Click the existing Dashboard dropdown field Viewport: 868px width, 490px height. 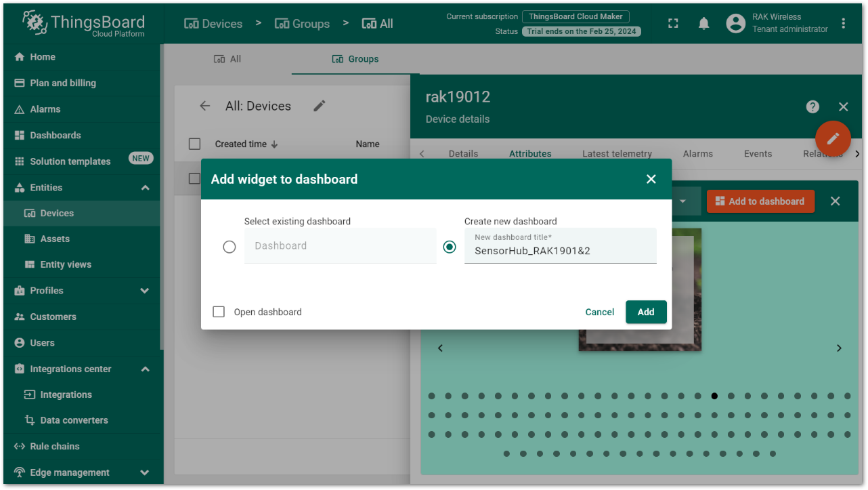point(341,246)
